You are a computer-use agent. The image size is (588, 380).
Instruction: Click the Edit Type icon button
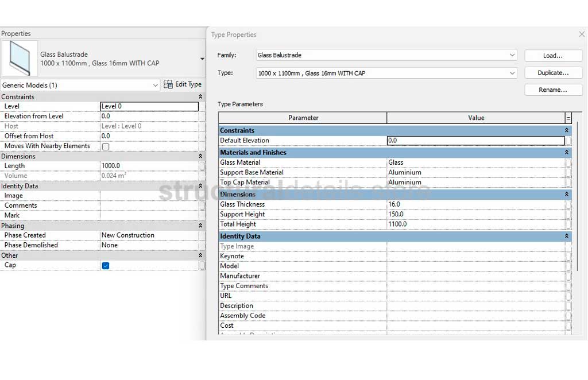tap(168, 84)
